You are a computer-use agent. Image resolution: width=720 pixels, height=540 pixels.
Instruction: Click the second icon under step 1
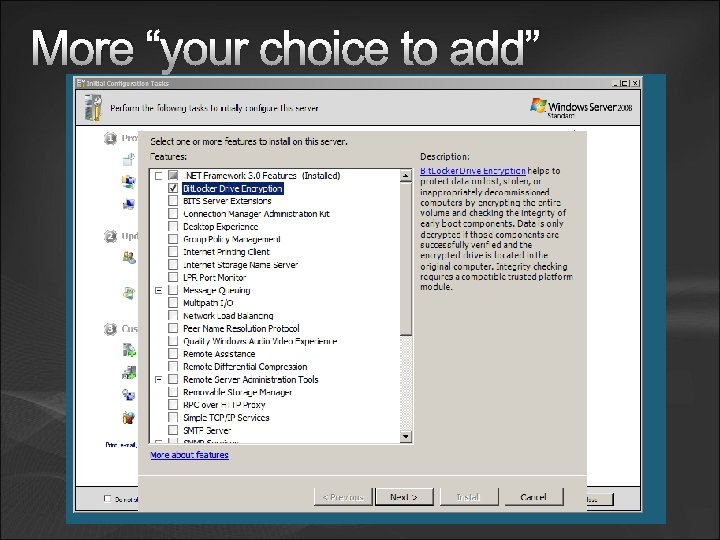click(x=129, y=181)
